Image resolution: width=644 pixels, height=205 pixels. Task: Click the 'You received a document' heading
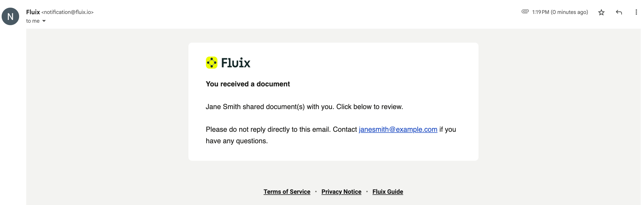coord(248,84)
